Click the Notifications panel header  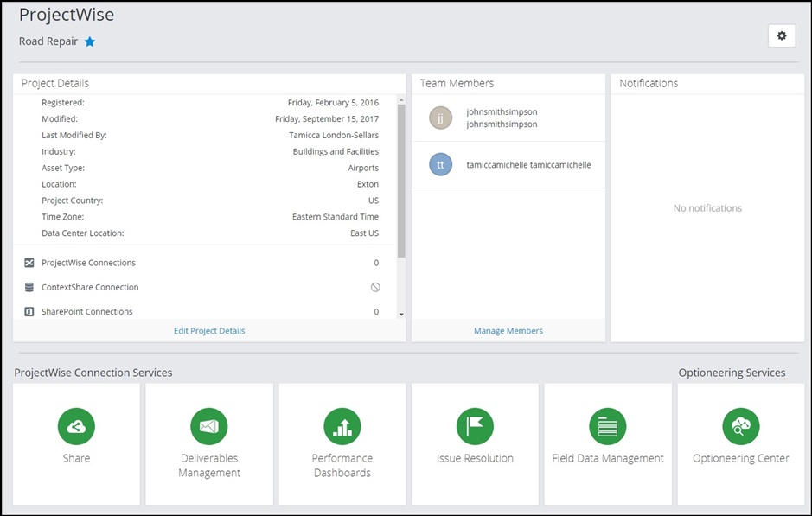[x=649, y=84]
